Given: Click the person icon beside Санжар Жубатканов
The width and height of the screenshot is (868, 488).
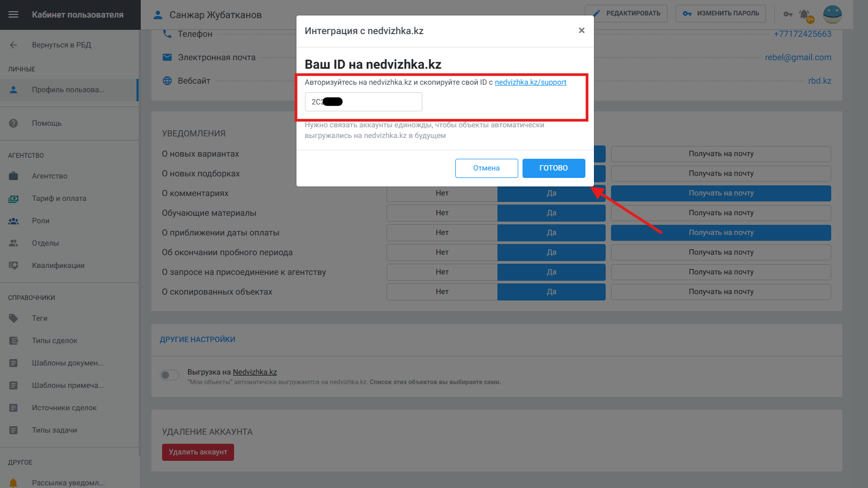Looking at the screenshot, I should click(158, 15).
